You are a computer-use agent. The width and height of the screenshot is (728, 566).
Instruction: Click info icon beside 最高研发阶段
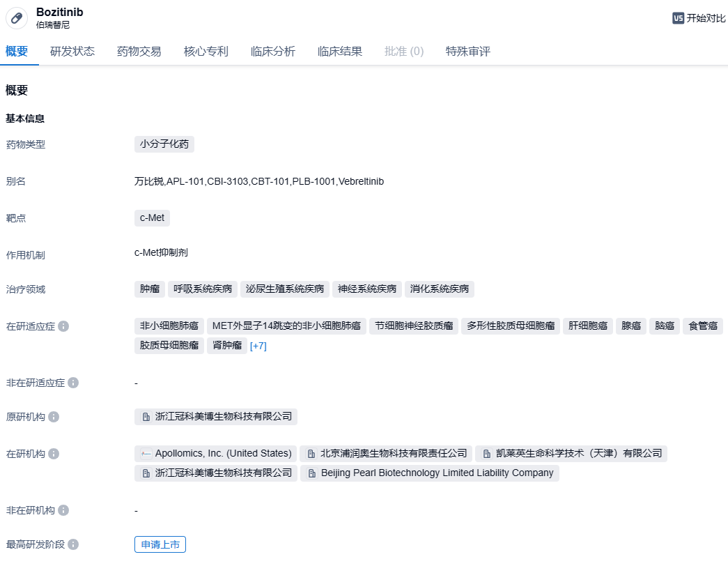pyautogui.click(x=73, y=544)
